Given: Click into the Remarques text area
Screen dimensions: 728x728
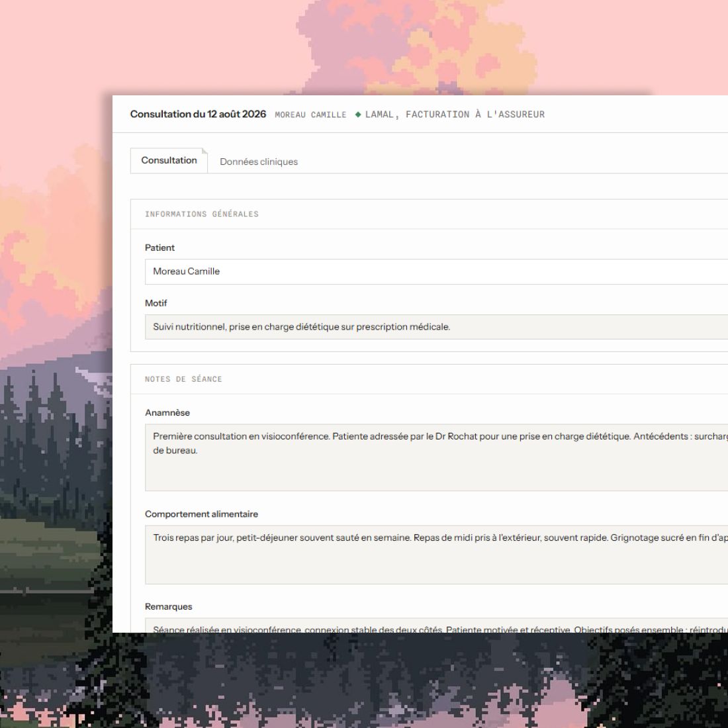Looking at the screenshot, I should point(436,625).
